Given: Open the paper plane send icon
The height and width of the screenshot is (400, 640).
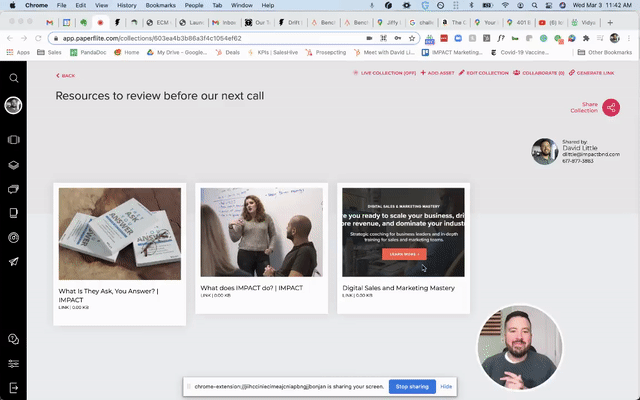Looking at the screenshot, I should click(13, 262).
